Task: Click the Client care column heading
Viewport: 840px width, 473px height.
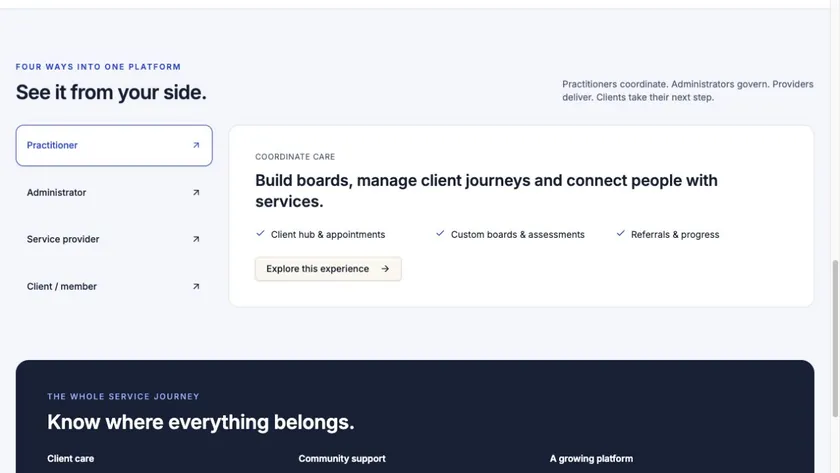Action: (x=71, y=459)
